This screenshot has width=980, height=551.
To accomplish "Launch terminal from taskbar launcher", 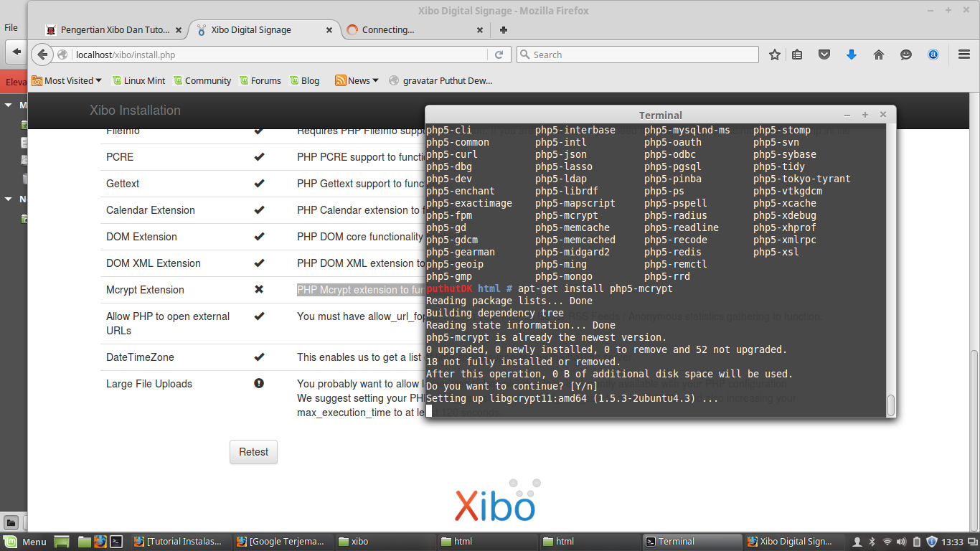I will pyautogui.click(x=117, y=542).
